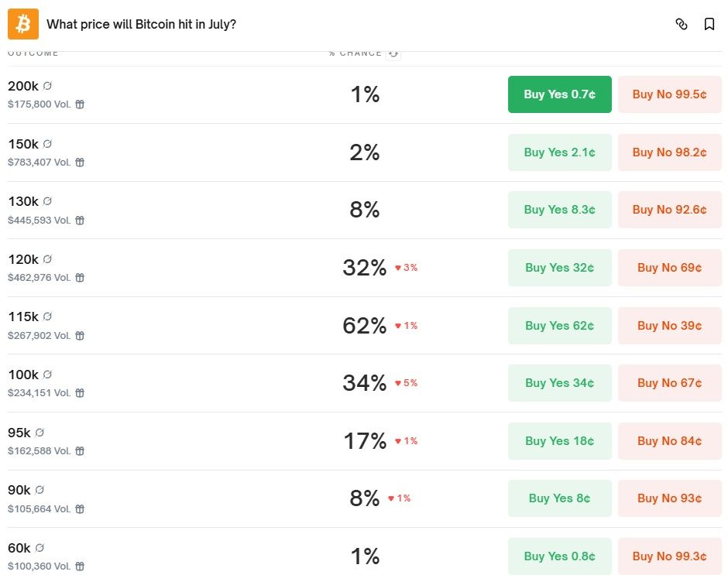The width and height of the screenshot is (728, 575).
Task: Click the circular icon next to 115k
Action: [x=47, y=316]
